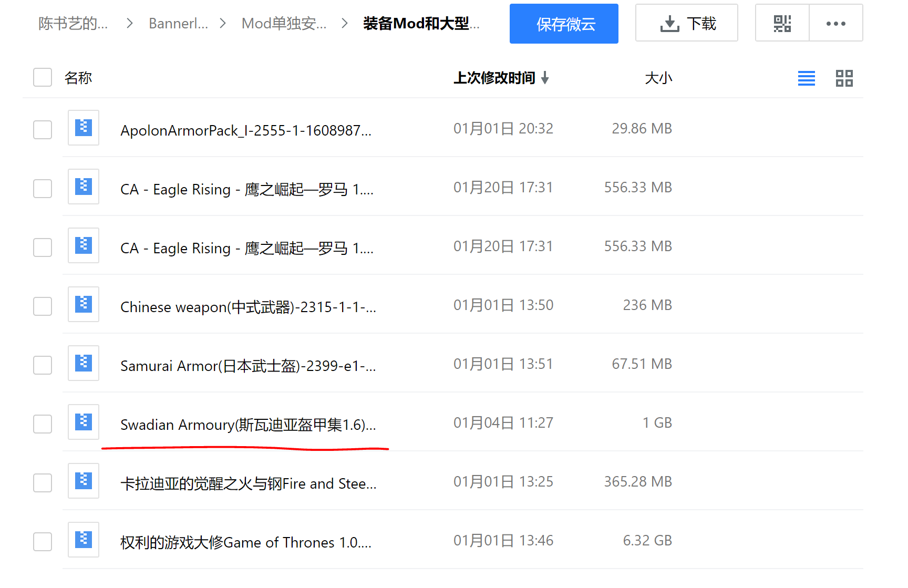The height and width of the screenshot is (588, 908).
Task: Click the date 01月01日 13:46
Action: pyautogui.click(x=503, y=541)
